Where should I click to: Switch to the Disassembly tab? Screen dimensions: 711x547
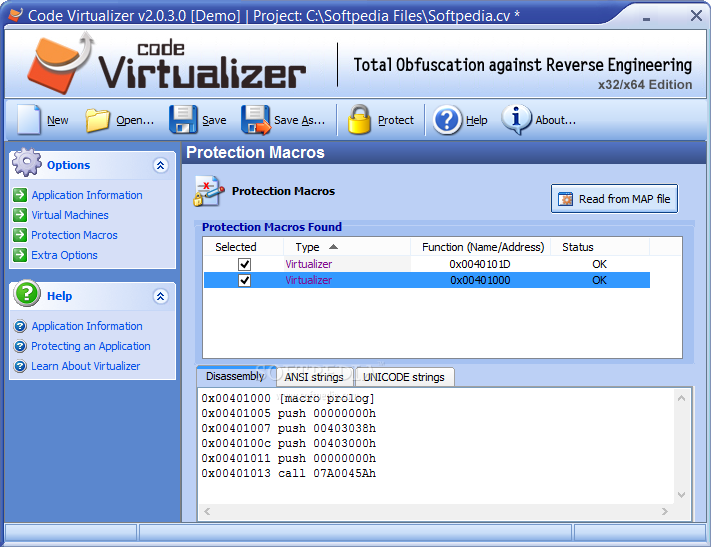(234, 376)
